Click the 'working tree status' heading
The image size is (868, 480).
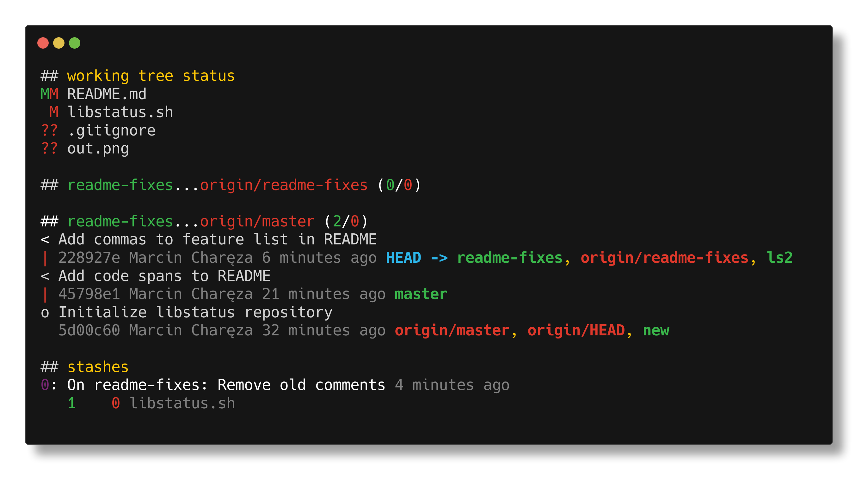pyautogui.click(x=151, y=76)
